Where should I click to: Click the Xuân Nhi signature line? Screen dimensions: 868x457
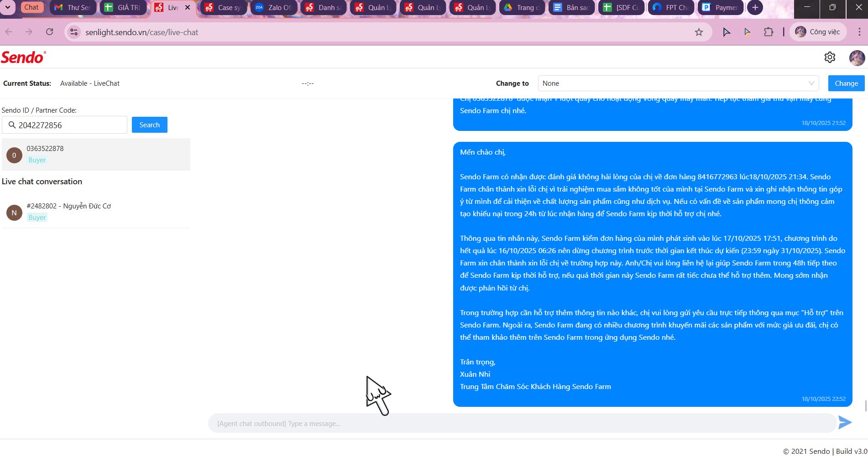475,374
